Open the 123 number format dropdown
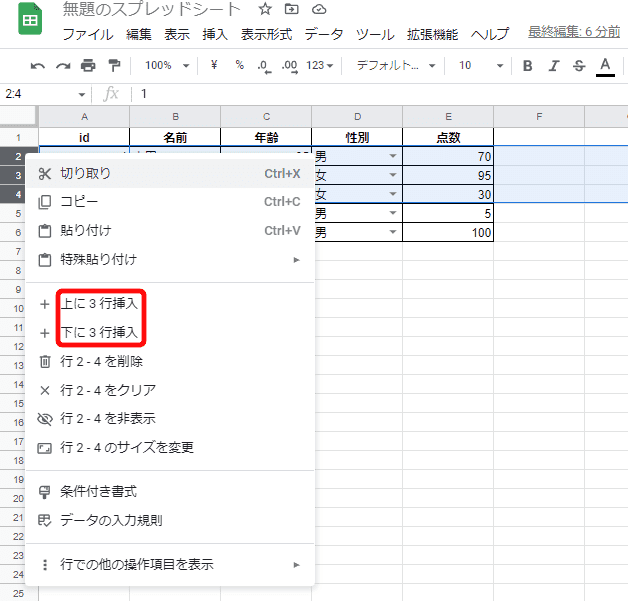 tap(320, 65)
